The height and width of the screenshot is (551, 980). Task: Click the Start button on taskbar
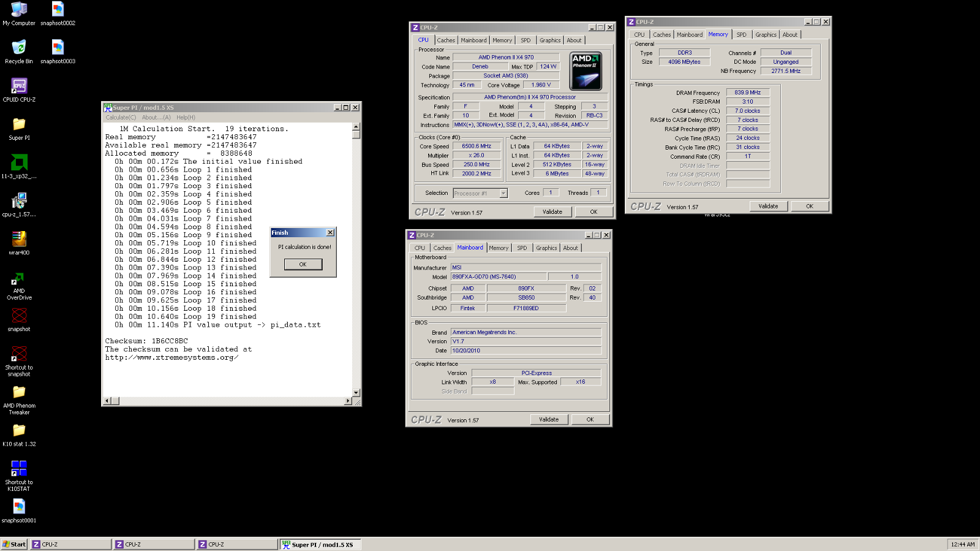click(x=14, y=544)
